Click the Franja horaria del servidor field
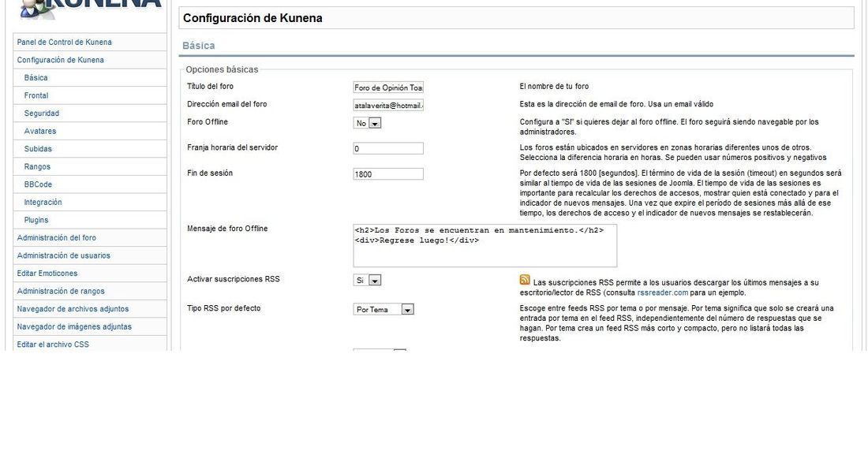 point(388,148)
